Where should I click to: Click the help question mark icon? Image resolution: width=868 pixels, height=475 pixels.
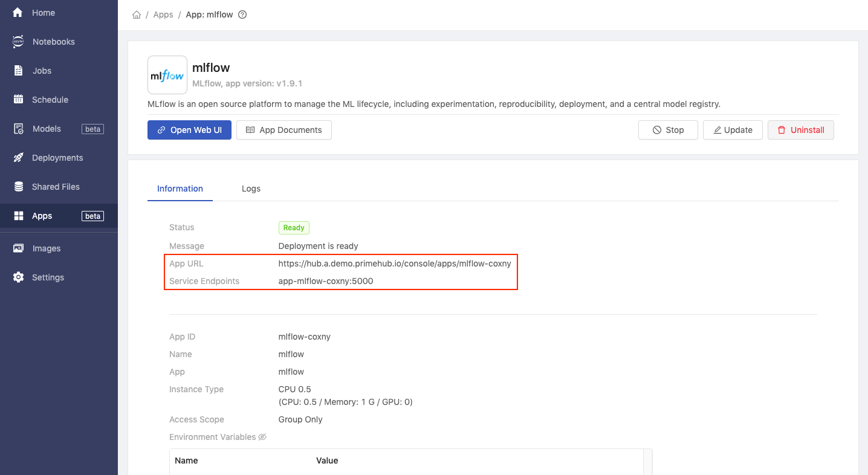[242, 15]
